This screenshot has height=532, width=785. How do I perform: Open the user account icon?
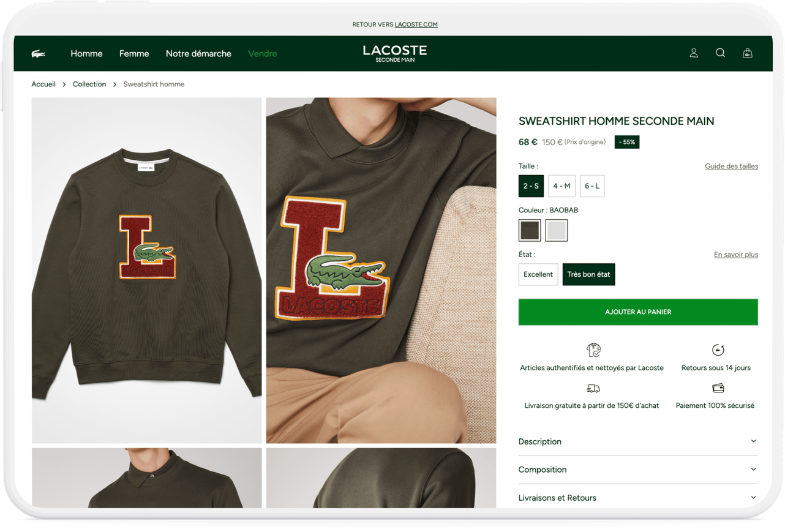[x=694, y=53]
